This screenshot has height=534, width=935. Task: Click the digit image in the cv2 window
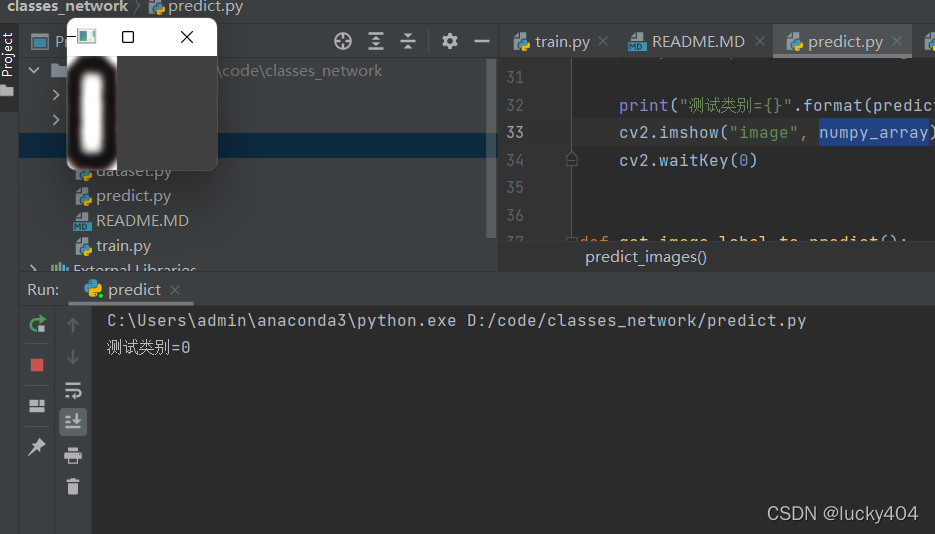[x=92, y=113]
